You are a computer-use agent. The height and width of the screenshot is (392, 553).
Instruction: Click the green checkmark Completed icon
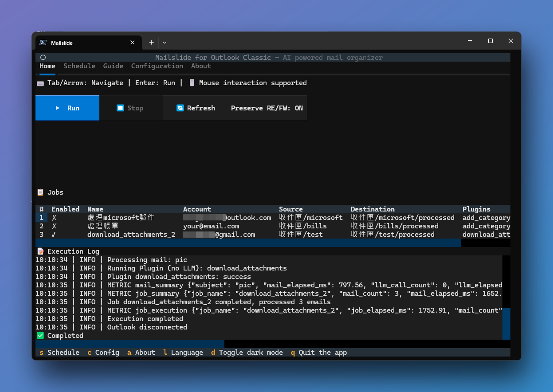[x=40, y=336]
